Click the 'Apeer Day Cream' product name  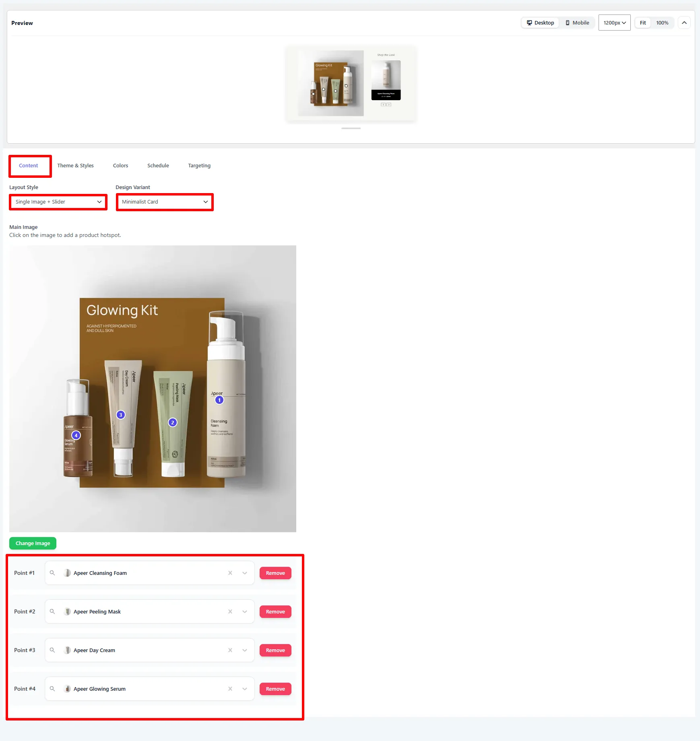(94, 650)
